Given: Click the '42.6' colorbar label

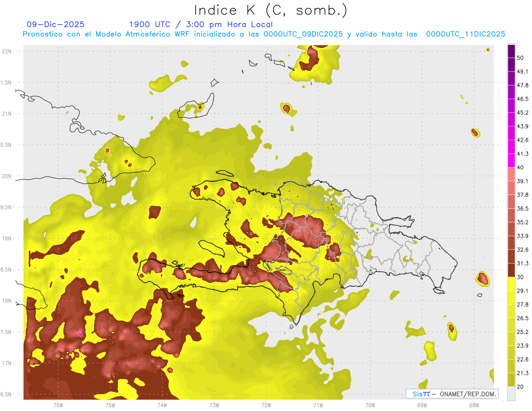Looking at the screenshot, I should pos(523,140).
